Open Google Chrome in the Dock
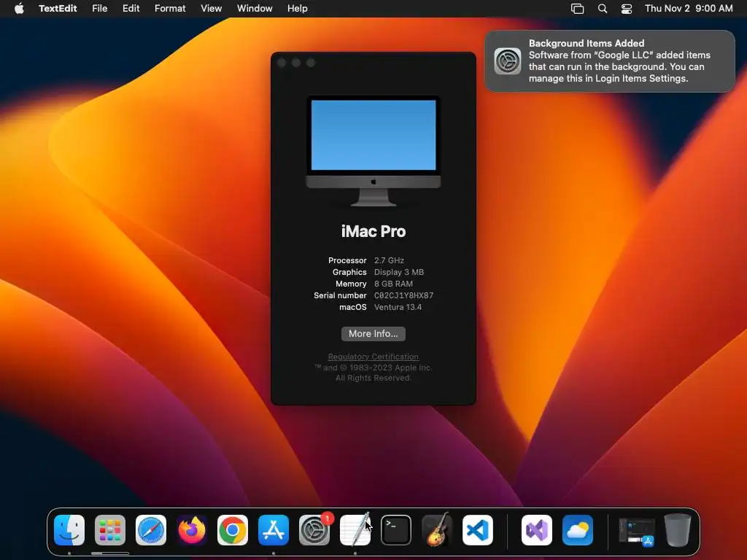This screenshot has width=747, height=560. [233, 529]
